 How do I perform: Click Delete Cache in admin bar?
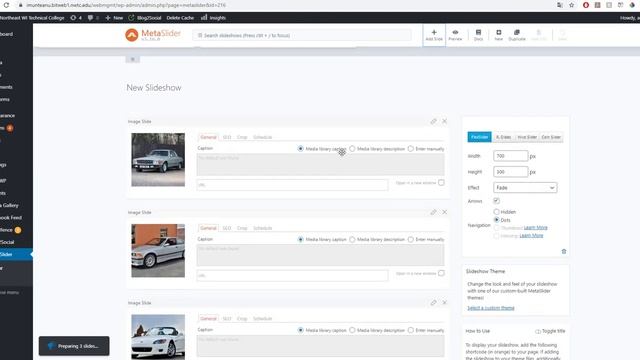click(x=180, y=18)
